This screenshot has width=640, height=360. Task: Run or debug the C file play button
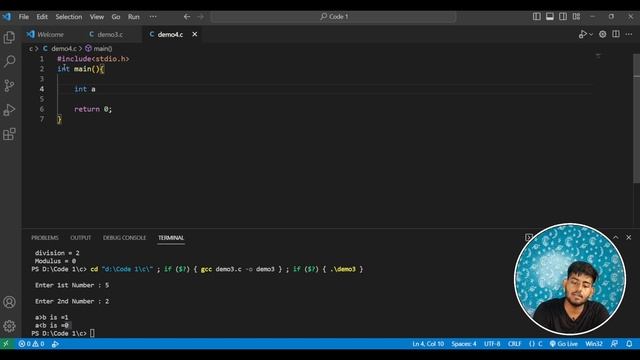[582, 34]
